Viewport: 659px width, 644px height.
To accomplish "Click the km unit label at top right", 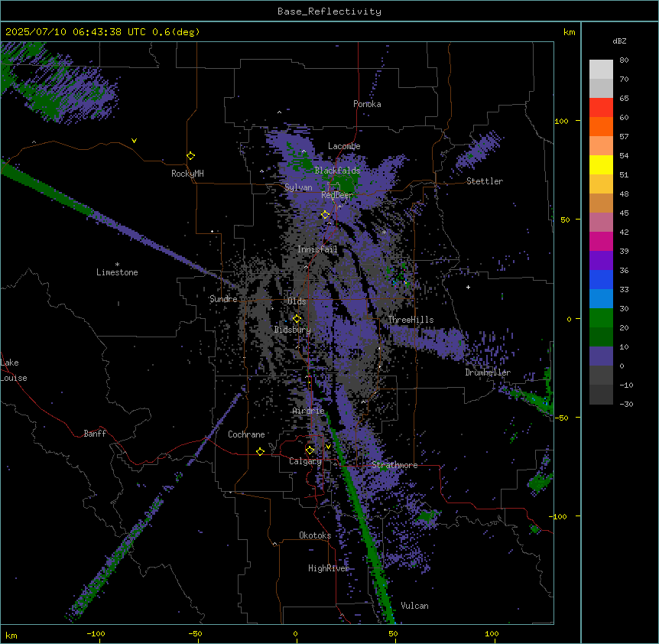I will (x=570, y=32).
